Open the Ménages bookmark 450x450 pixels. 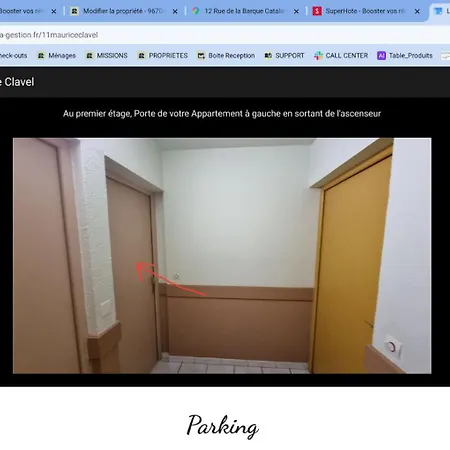pyautogui.click(x=57, y=56)
